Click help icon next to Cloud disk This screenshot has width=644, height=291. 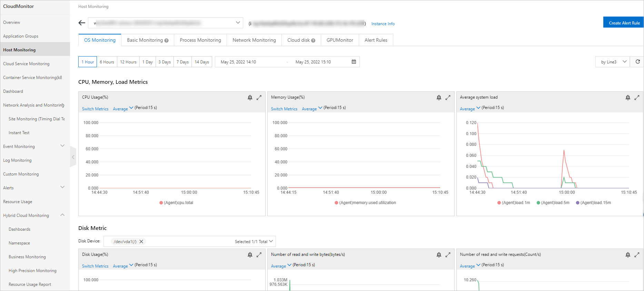click(313, 41)
